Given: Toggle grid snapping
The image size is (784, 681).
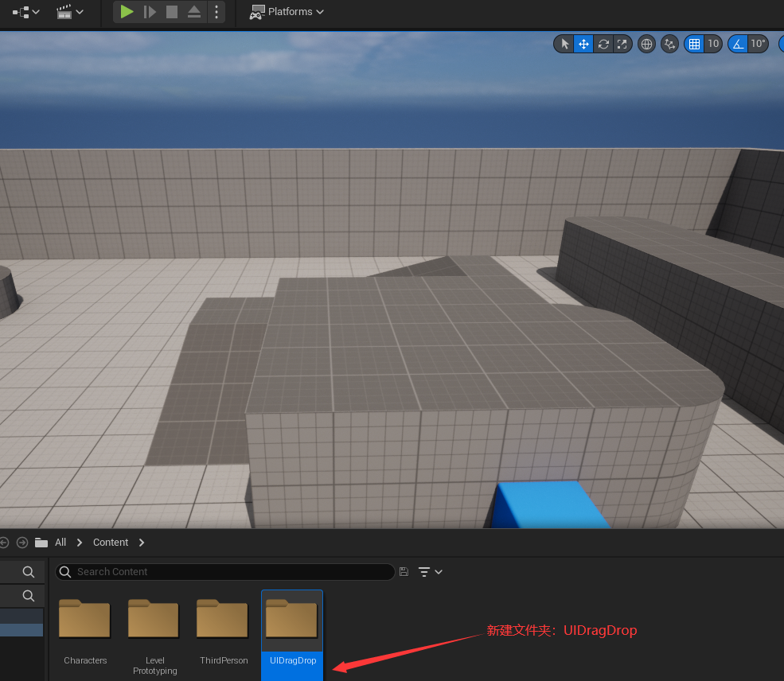Looking at the screenshot, I should click(x=694, y=44).
